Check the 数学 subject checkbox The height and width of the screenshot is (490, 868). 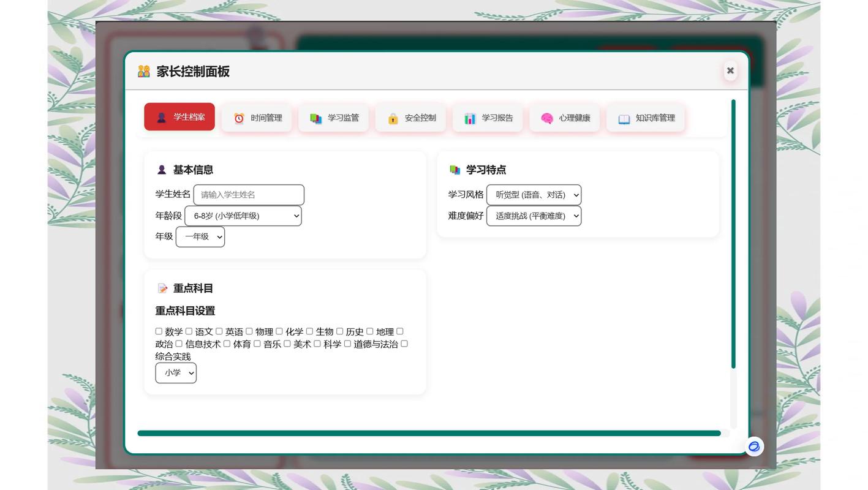159,331
